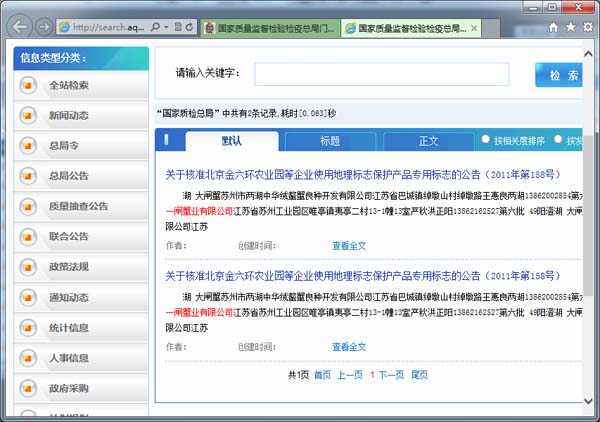
Task: Go to 尾页 in pagination
Action: 419,375
